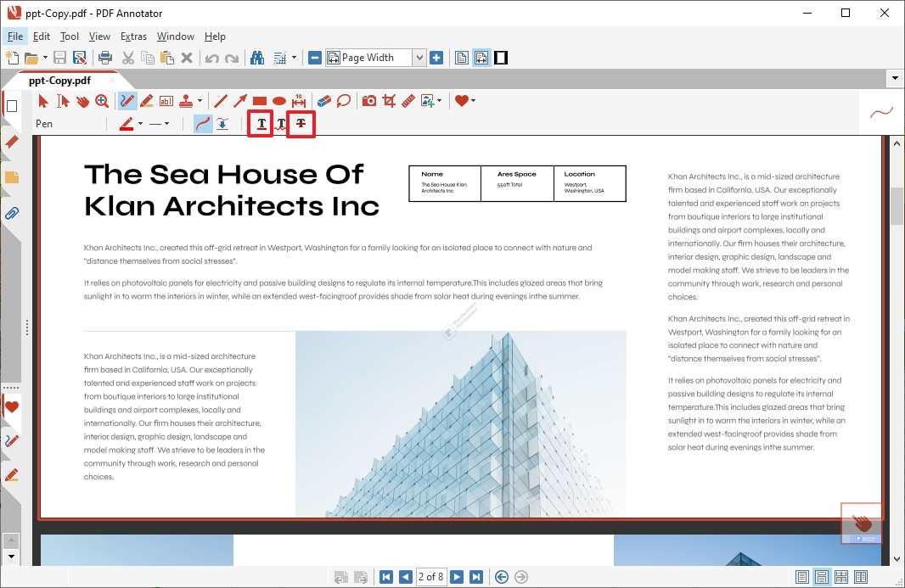
Task: Click the ruler measurement icon
Action: [408, 101]
